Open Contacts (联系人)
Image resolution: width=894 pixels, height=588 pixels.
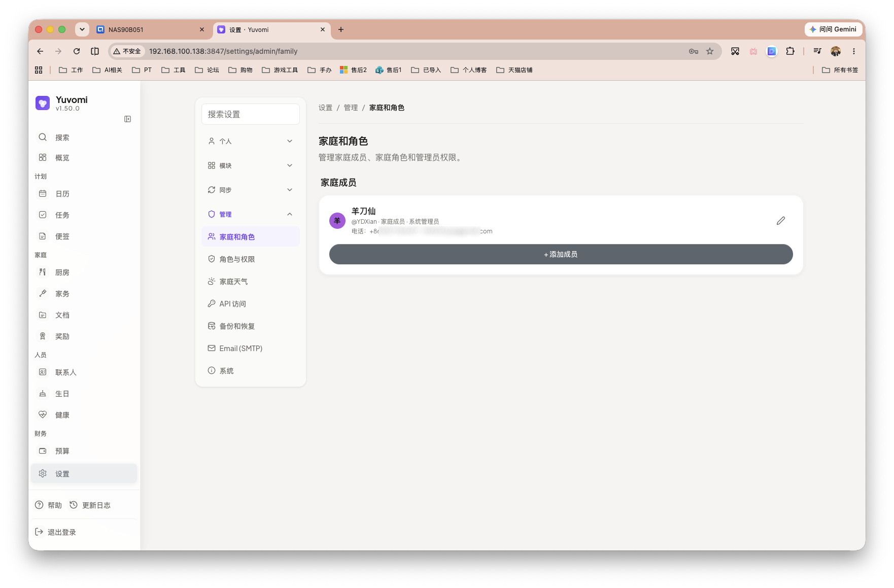pos(84,372)
